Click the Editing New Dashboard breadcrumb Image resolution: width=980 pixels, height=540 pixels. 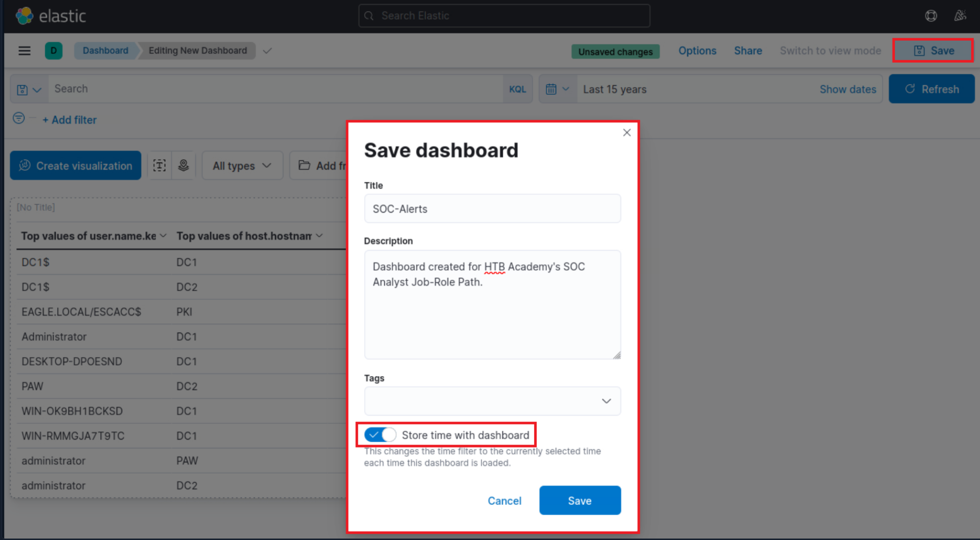pos(197,50)
